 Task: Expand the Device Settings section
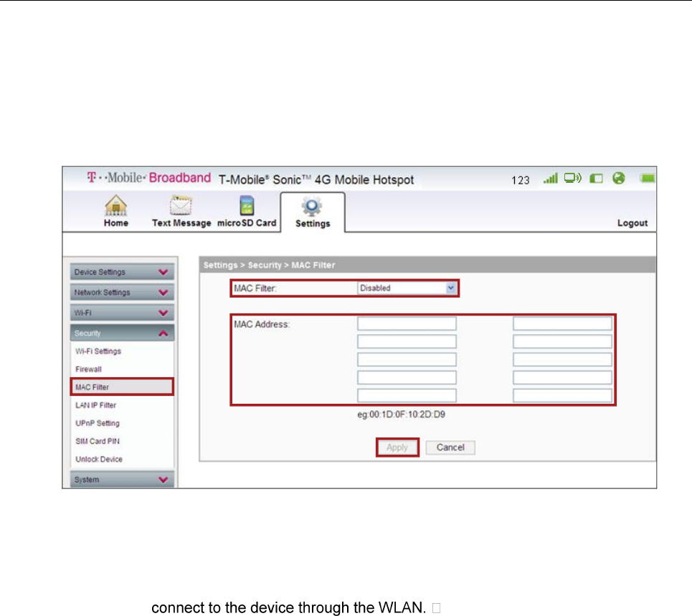click(122, 272)
